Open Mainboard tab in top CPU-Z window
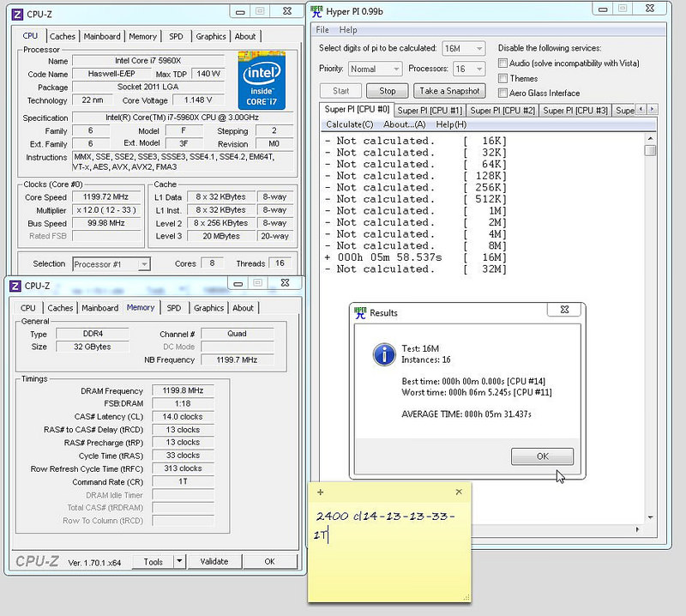Screen dimensions: 686x616 [x=102, y=36]
